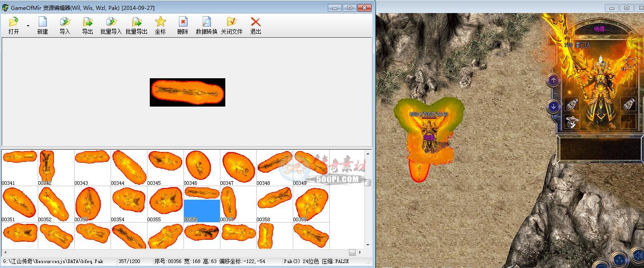Close the GameOfMir resource editor window
Viewport: 644px width, 268px height.
pyautogui.click(x=365, y=8)
